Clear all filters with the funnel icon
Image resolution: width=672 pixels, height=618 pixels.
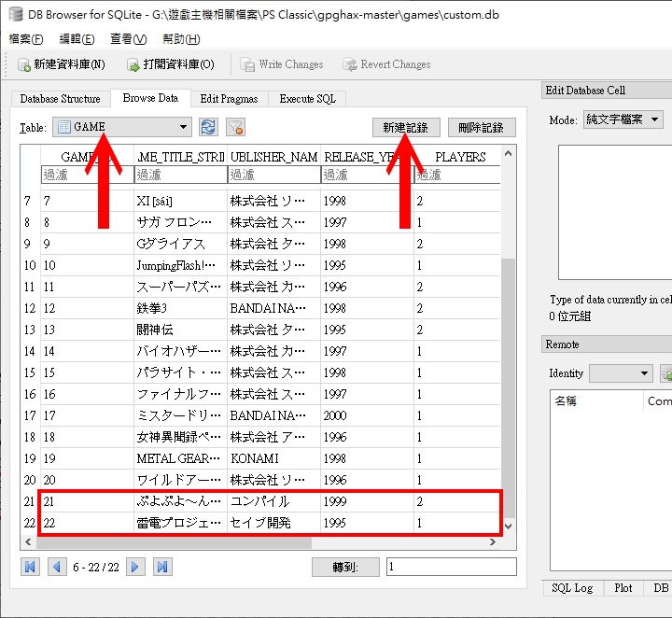click(x=236, y=127)
